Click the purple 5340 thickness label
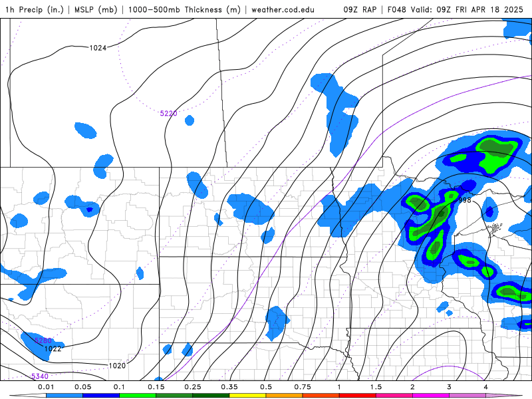This screenshot has width=532, height=399. (40, 376)
